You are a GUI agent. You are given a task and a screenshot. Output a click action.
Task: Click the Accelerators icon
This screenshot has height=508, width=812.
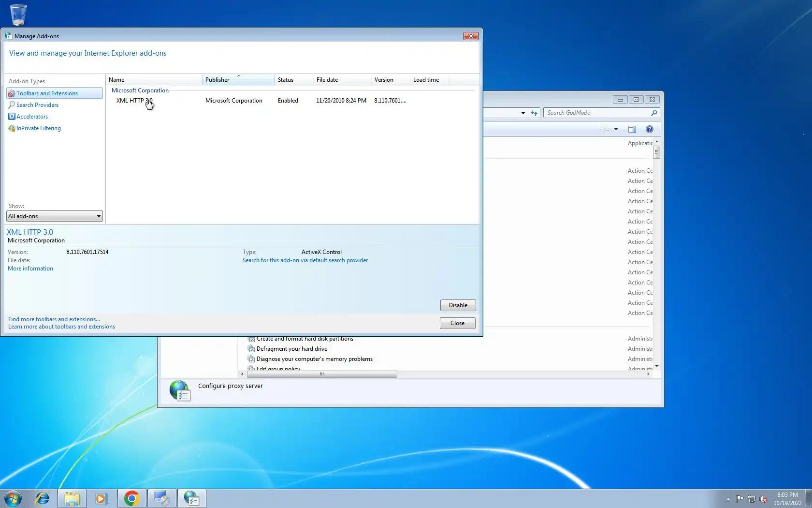pos(12,117)
